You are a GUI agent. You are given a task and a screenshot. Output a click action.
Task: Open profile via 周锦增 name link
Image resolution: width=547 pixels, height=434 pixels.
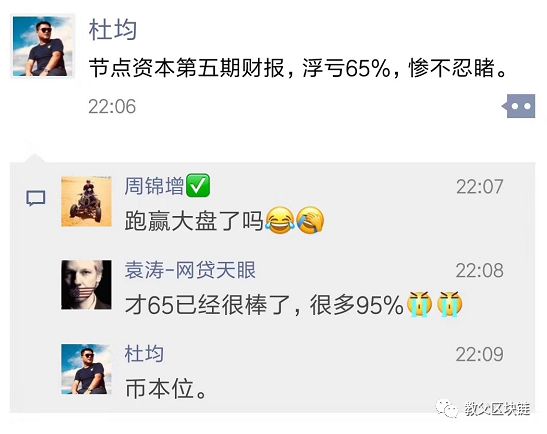(x=154, y=186)
